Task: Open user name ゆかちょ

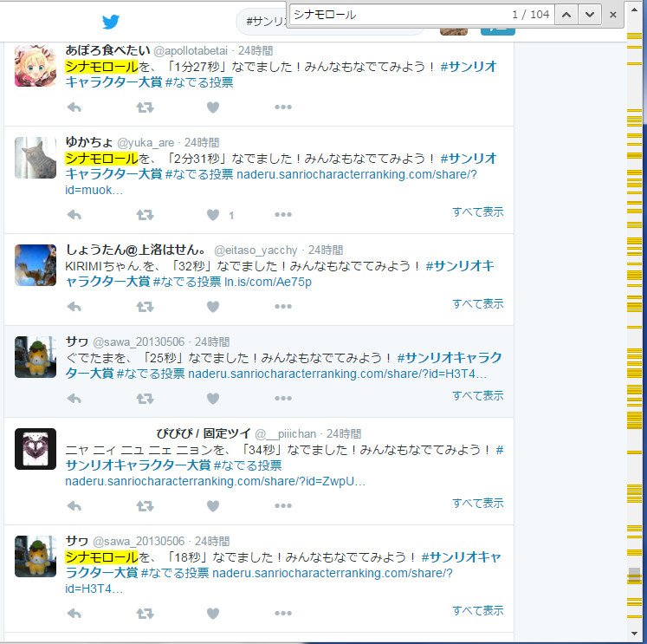Action: tap(88, 142)
